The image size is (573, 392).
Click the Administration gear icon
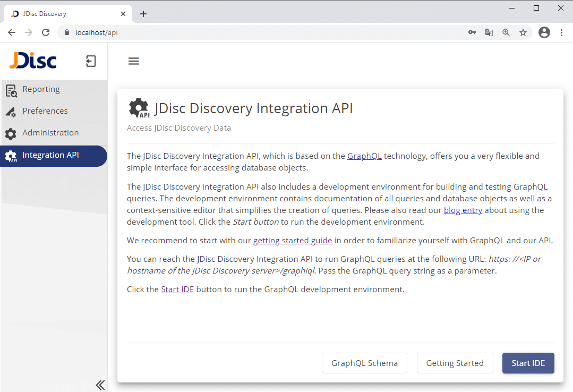point(11,133)
